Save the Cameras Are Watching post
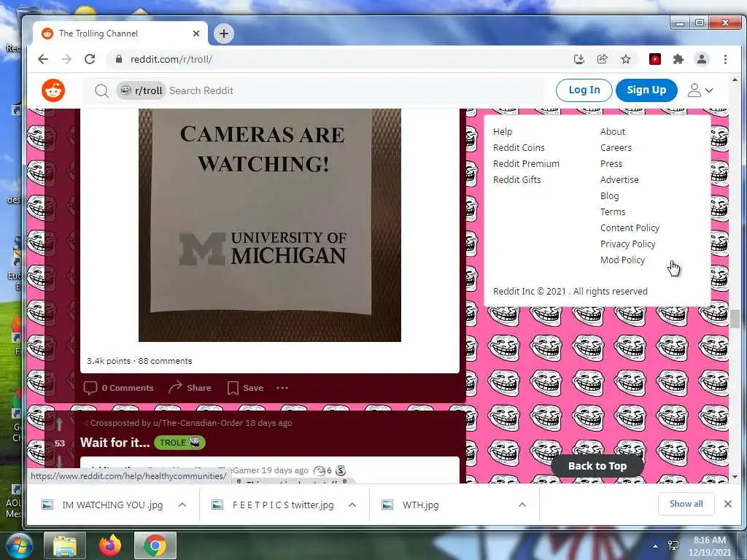The height and width of the screenshot is (560, 747). coord(245,388)
